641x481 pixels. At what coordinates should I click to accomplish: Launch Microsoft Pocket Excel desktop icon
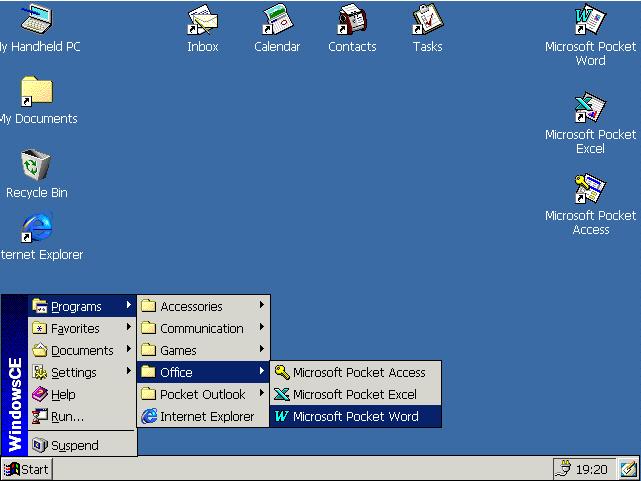[590, 108]
